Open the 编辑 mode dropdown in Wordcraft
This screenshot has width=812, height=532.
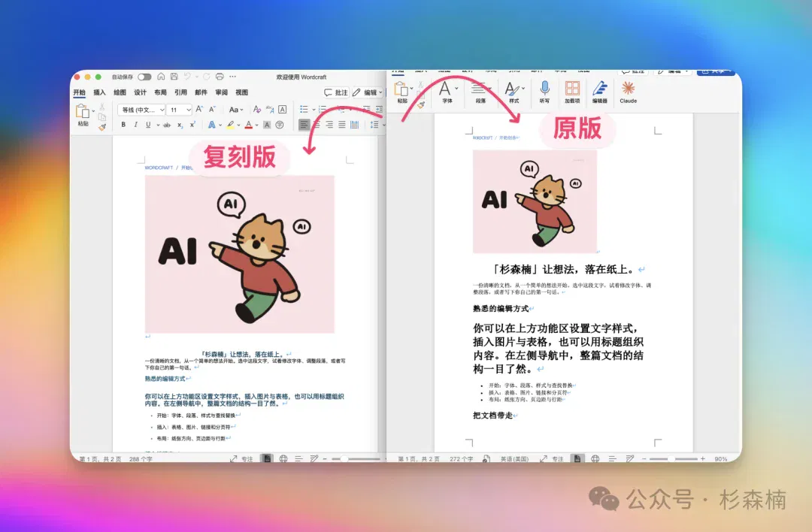pyautogui.click(x=367, y=92)
